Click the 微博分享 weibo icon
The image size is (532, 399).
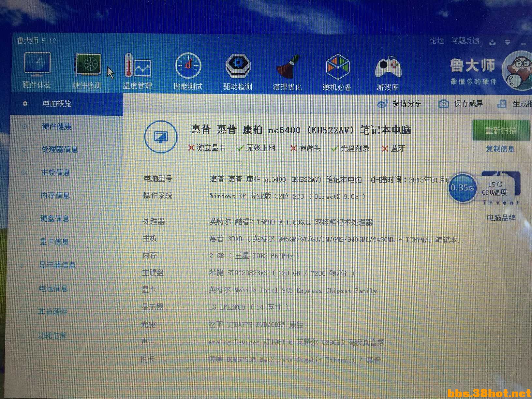[382, 104]
